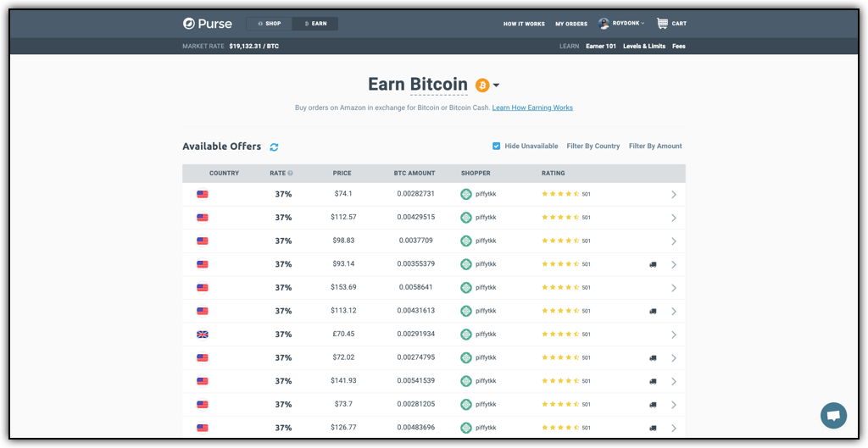This screenshot has height=448, width=868.
Task: Click star rating in £70.45 row
Action: pyautogui.click(x=560, y=335)
